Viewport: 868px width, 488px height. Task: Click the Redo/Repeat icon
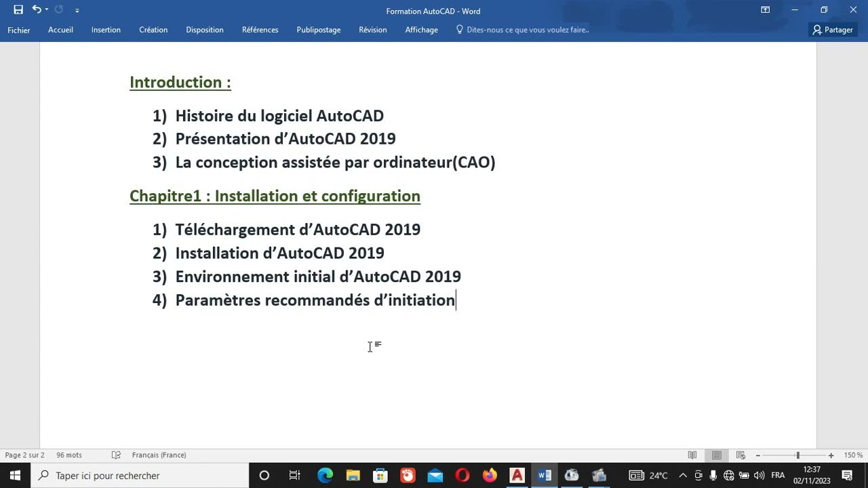click(x=59, y=10)
